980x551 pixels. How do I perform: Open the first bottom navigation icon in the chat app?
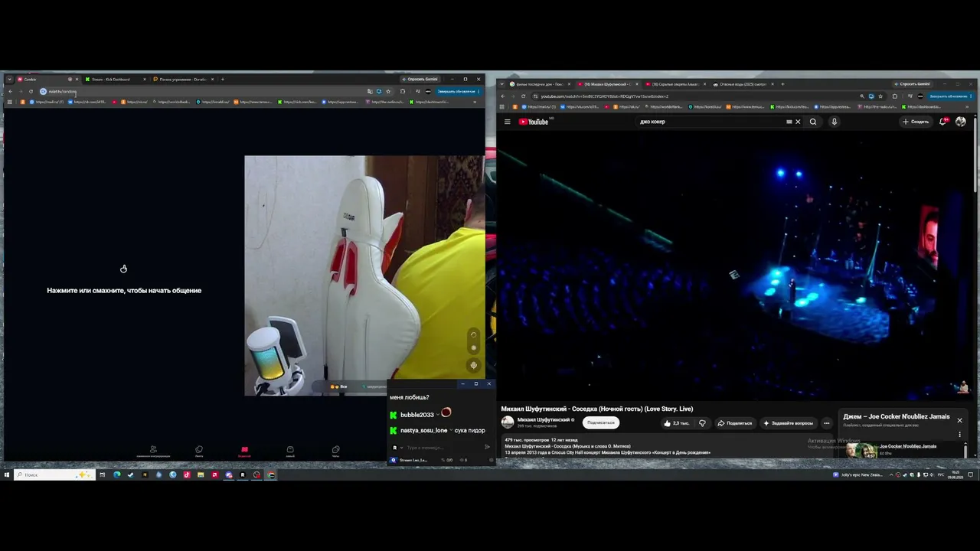pyautogui.click(x=153, y=451)
